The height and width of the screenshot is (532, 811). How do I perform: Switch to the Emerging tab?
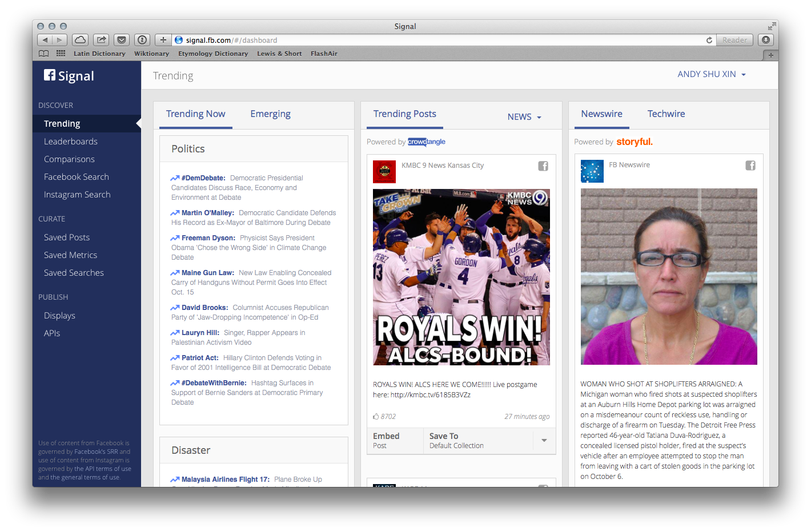(x=271, y=114)
